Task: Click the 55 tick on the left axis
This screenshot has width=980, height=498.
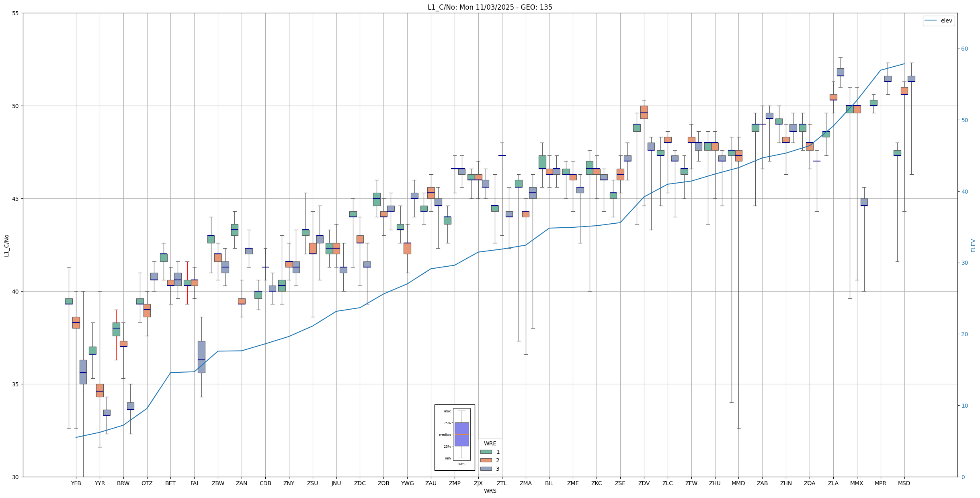Action: (16, 13)
